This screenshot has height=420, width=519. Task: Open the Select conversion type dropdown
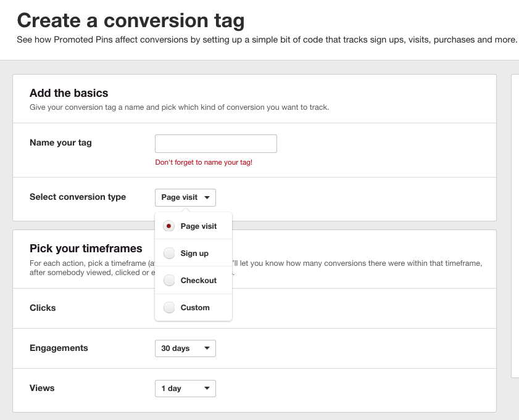(185, 197)
